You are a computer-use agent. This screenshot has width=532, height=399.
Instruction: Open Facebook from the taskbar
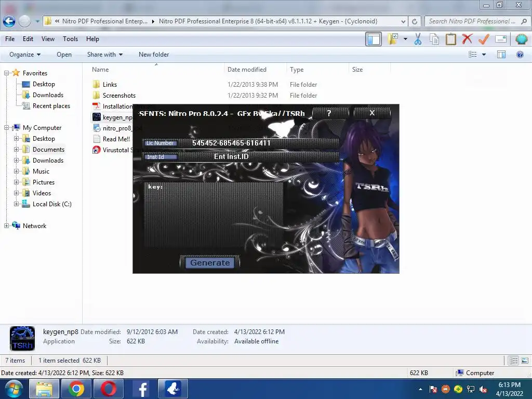(141, 389)
